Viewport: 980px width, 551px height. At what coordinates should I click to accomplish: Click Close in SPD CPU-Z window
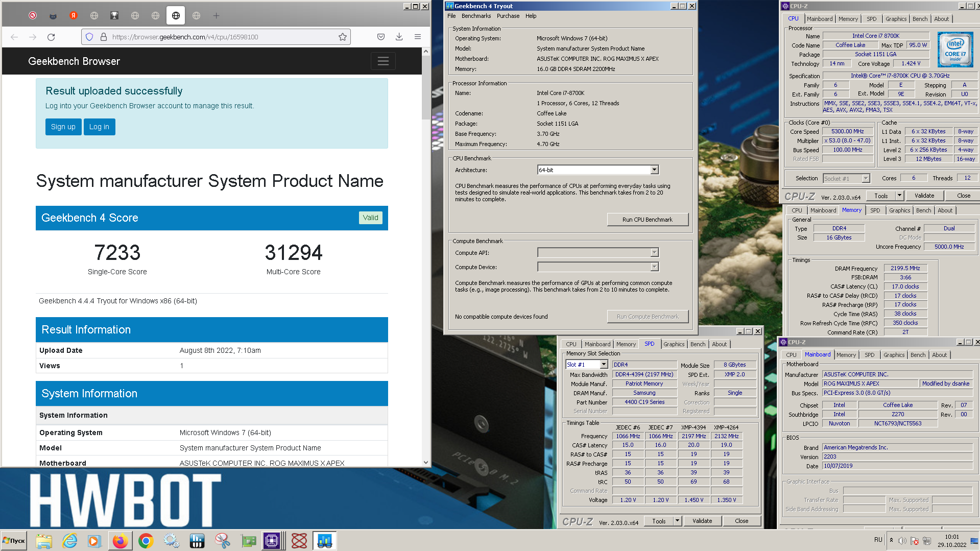click(742, 521)
